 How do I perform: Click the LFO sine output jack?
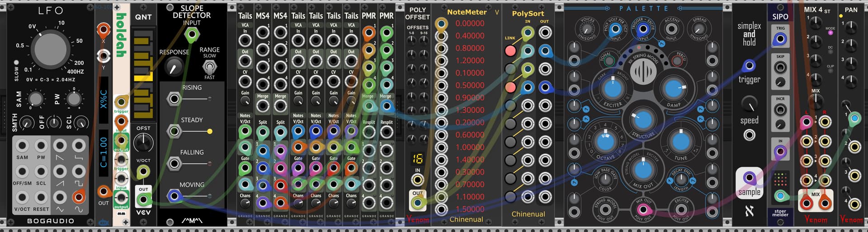click(79, 197)
